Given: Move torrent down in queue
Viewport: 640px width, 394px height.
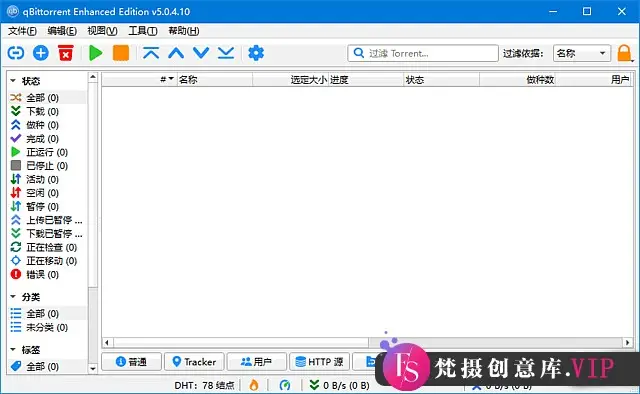Looking at the screenshot, I should point(201,53).
